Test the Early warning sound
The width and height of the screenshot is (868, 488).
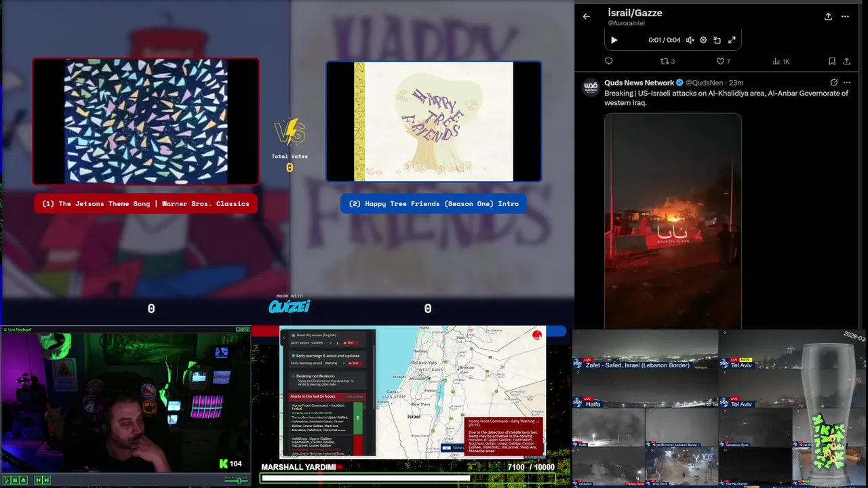tap(355, 363)
